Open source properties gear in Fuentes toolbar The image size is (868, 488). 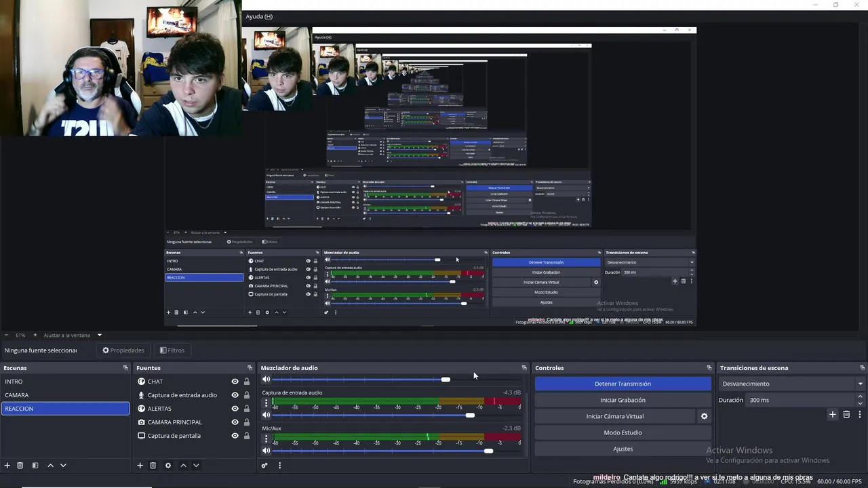[168, 466]
